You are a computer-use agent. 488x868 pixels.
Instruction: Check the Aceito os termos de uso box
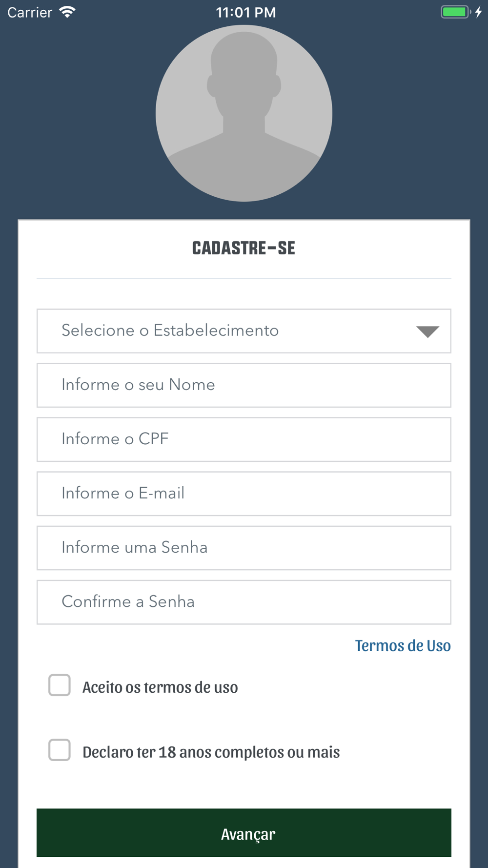[60, 685]
